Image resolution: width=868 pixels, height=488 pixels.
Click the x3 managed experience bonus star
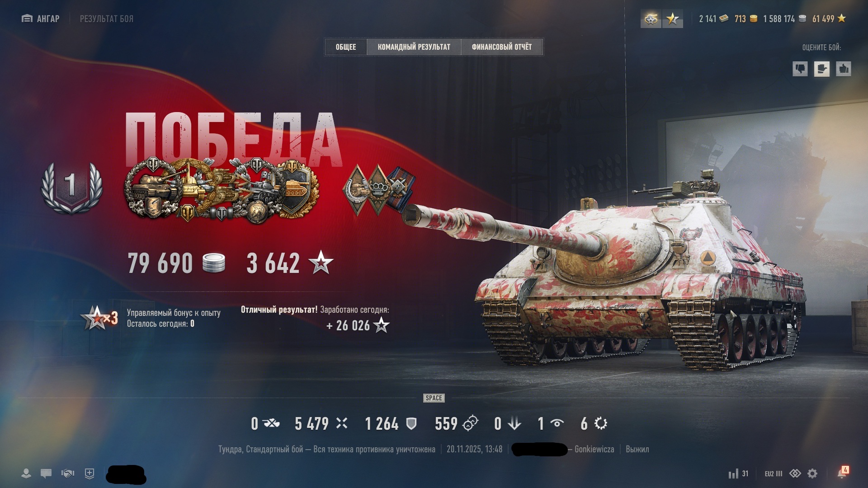click(99, 318)
